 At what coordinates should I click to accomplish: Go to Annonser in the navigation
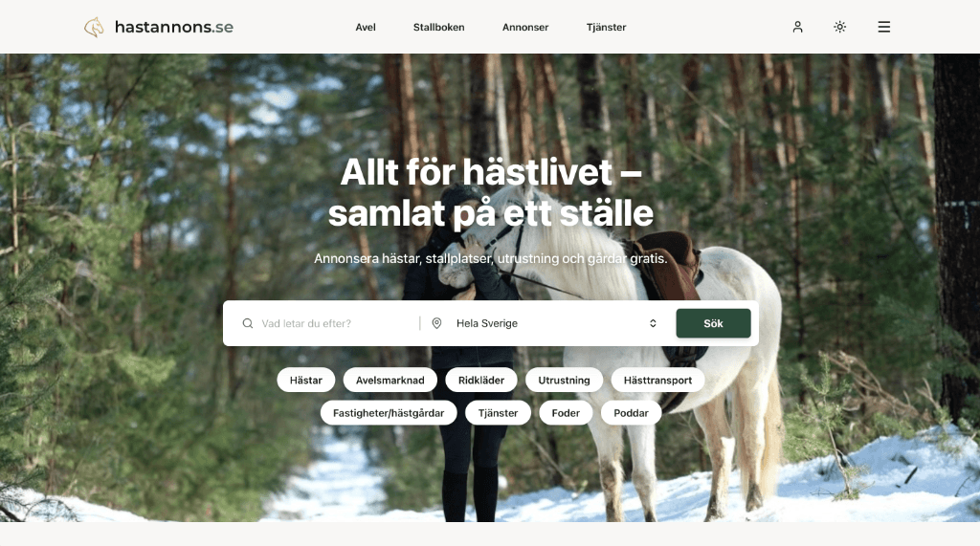pyautogui.click(x=525, y=28)
